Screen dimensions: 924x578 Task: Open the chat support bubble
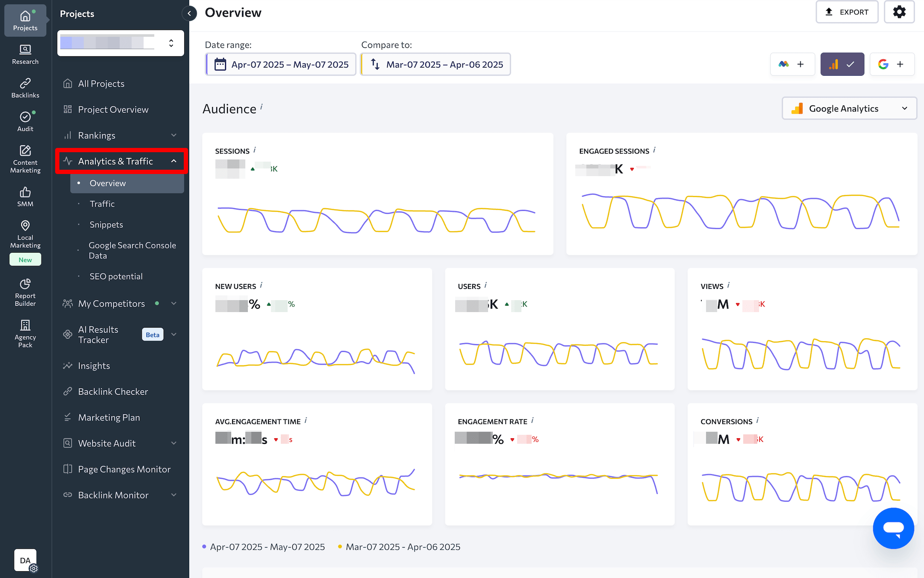coord(893,528)
